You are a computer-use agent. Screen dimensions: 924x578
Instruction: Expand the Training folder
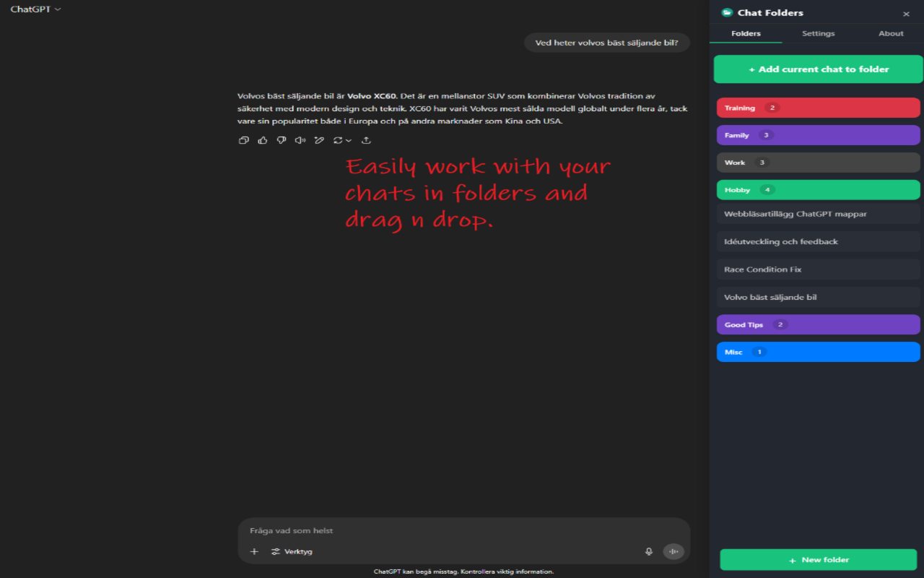pyautogui.click(x=819, y=108)
